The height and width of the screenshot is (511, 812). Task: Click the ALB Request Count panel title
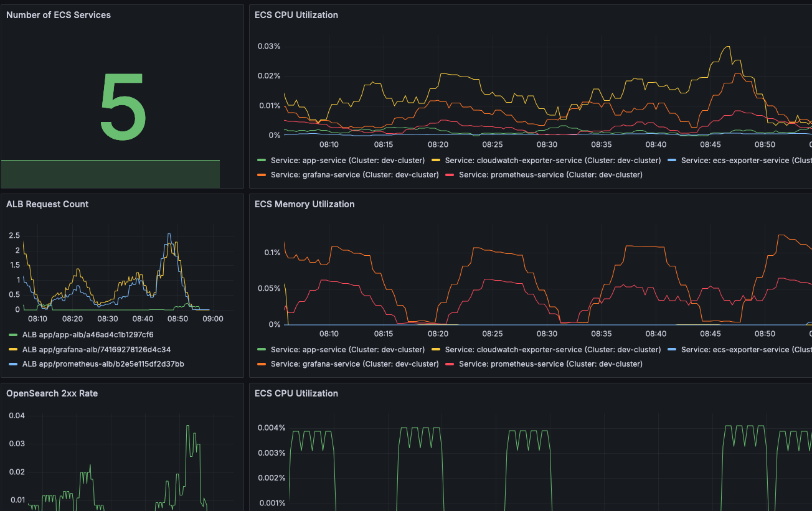point(47,204)
